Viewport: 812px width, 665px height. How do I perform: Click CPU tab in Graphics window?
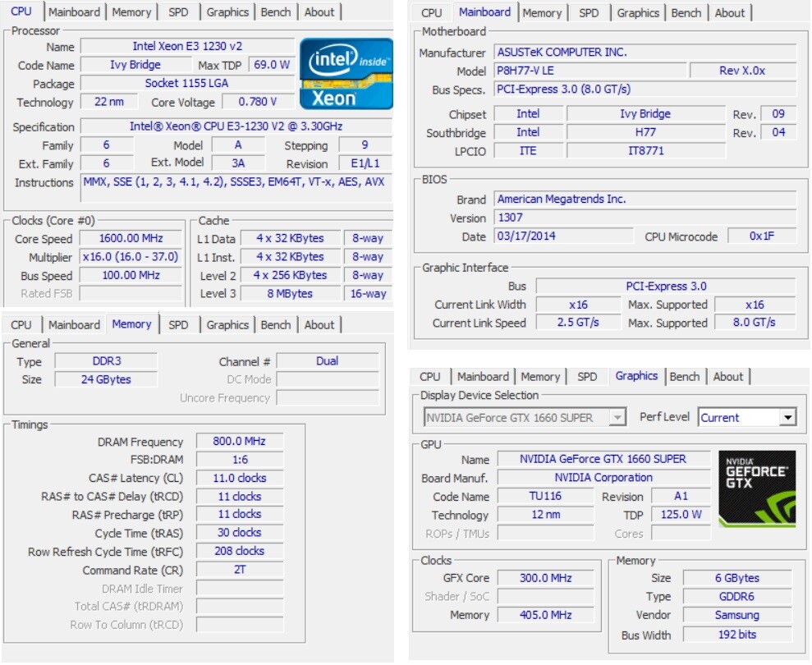pos(430,377)
